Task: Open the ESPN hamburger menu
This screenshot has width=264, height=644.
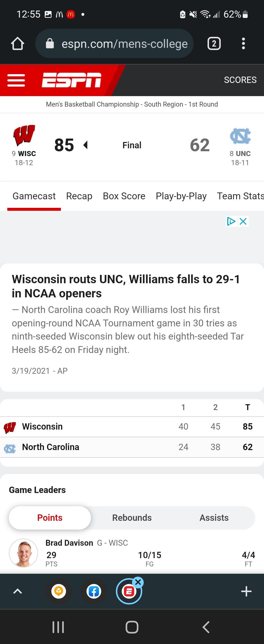Action: click(x=16, y=80)
